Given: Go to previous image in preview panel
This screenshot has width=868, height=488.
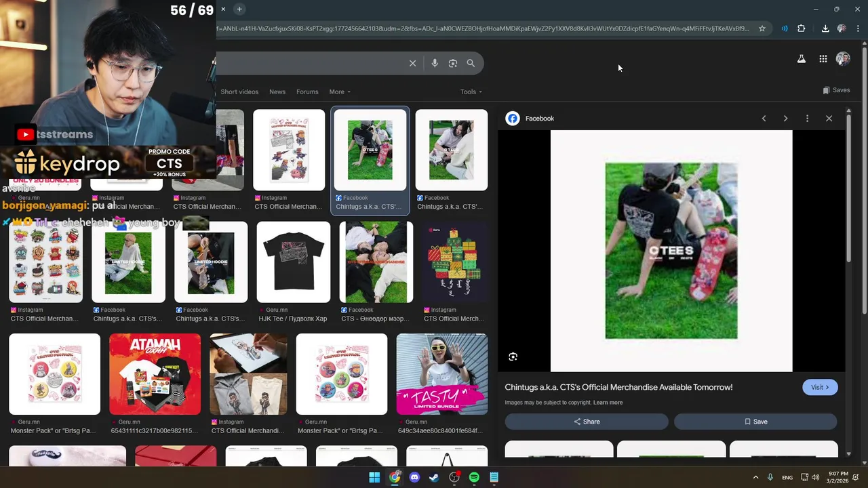Looking at the screenshot, I should (764, 119).
